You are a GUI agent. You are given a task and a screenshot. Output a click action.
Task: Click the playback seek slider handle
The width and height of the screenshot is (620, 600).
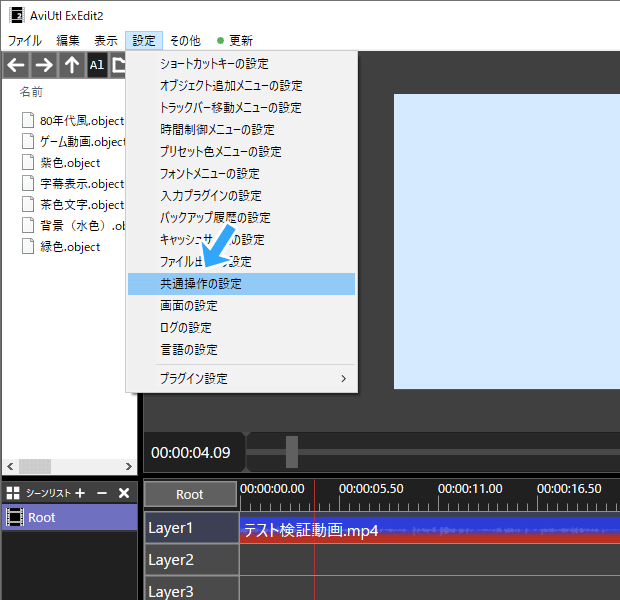click(x=292, y=452)
